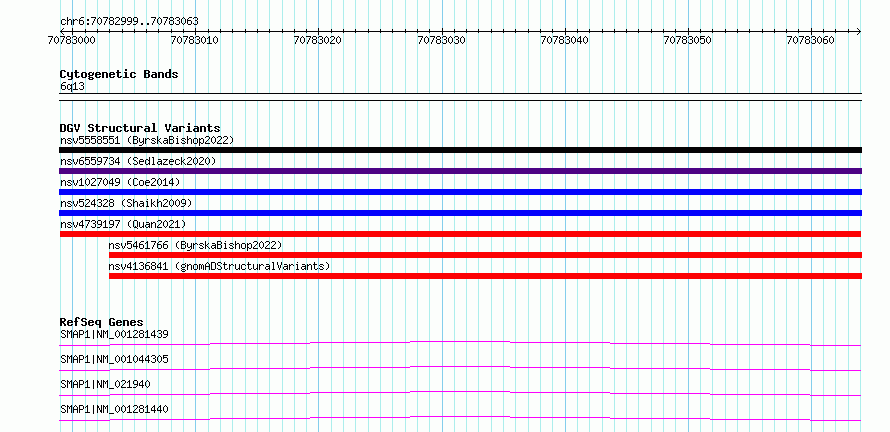Click the black nsv5558551 variant bar
Screen dimensions: 890x432
tap(460, 150)
